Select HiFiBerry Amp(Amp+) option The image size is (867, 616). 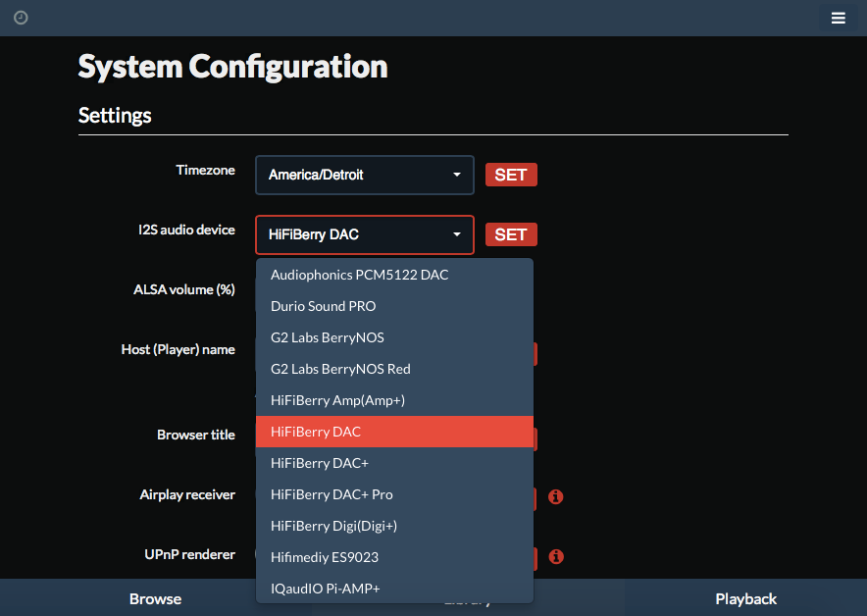[x=394, y=400]
